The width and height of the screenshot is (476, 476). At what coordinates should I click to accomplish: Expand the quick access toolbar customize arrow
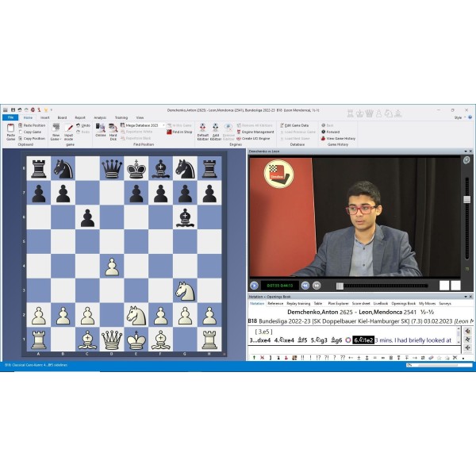point(52,110)
